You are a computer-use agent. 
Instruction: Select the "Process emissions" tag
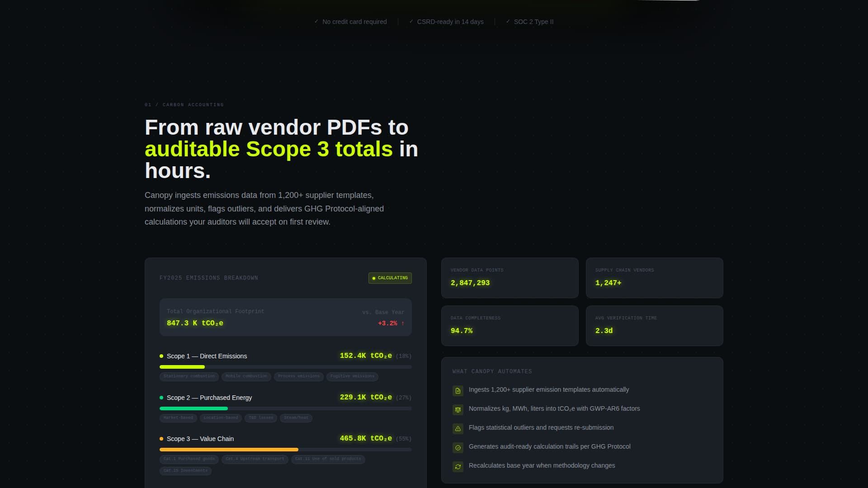(299, 376)
